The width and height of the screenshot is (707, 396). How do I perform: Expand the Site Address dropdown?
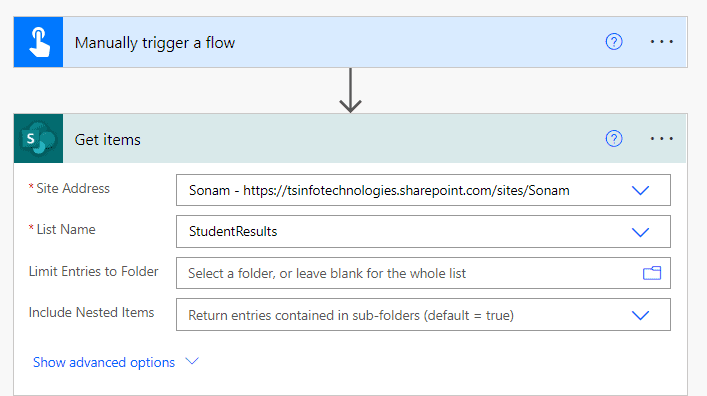pos(640,190)
